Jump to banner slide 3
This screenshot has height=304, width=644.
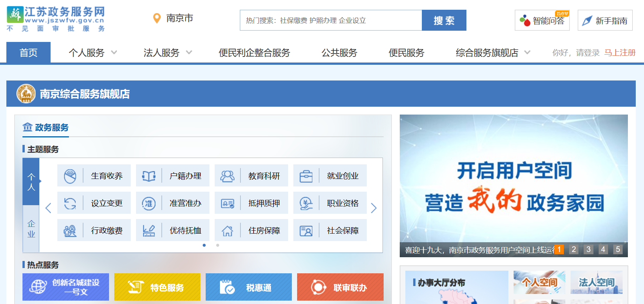pos(588,249)
